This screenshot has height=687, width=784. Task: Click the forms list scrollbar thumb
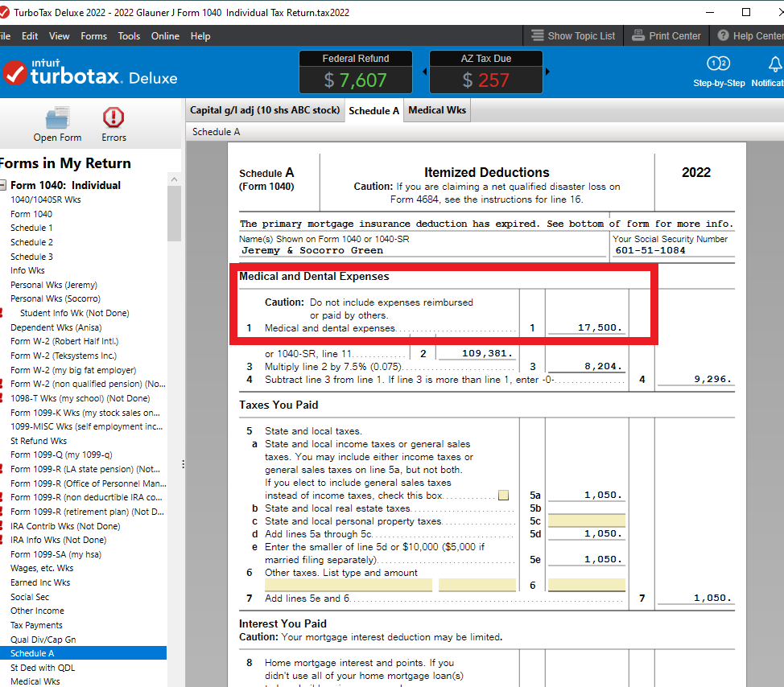[174, 213]
